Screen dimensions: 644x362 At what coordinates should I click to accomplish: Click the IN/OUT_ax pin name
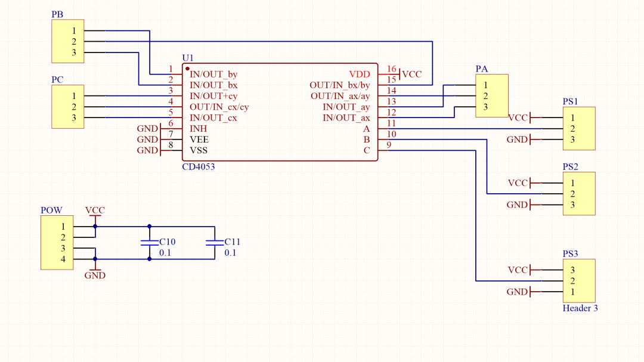point(346,118)
